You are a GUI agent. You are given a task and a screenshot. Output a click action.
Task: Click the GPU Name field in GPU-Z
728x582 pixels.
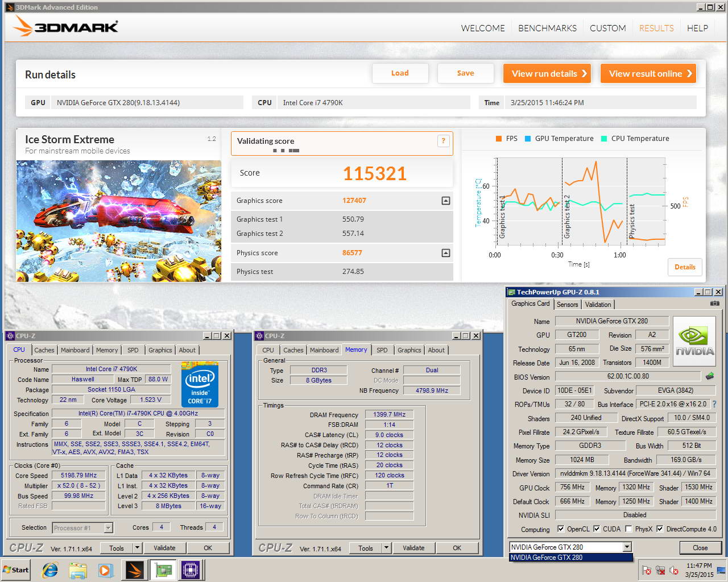612,321
